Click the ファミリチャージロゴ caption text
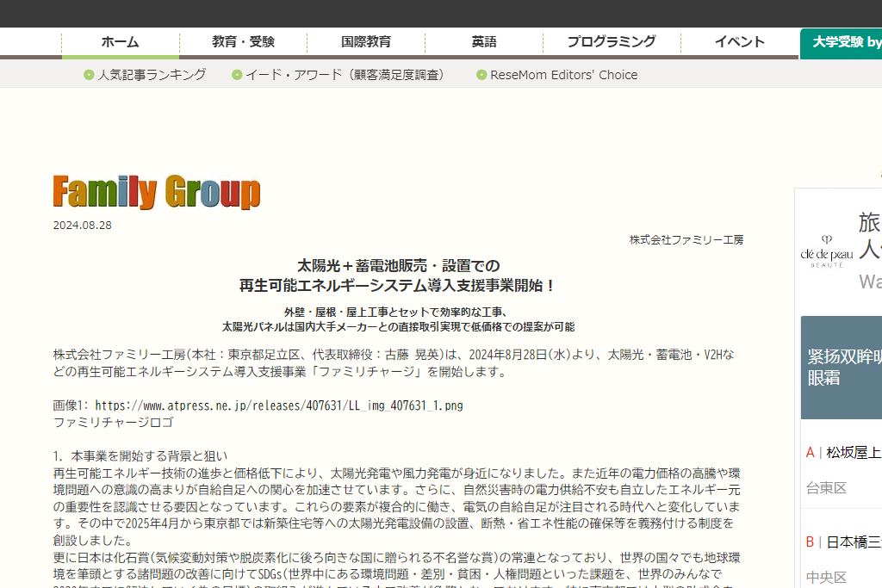882x588 pixels. click(113, 422)
